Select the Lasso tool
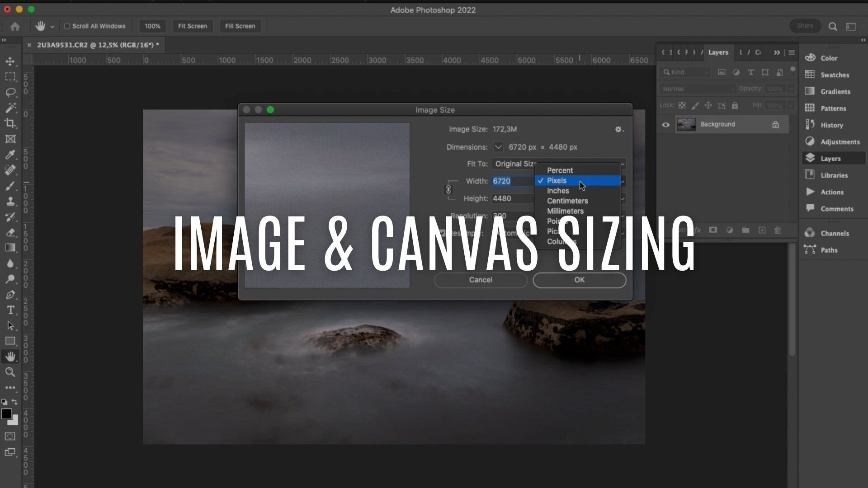 (x=10, y=92)
